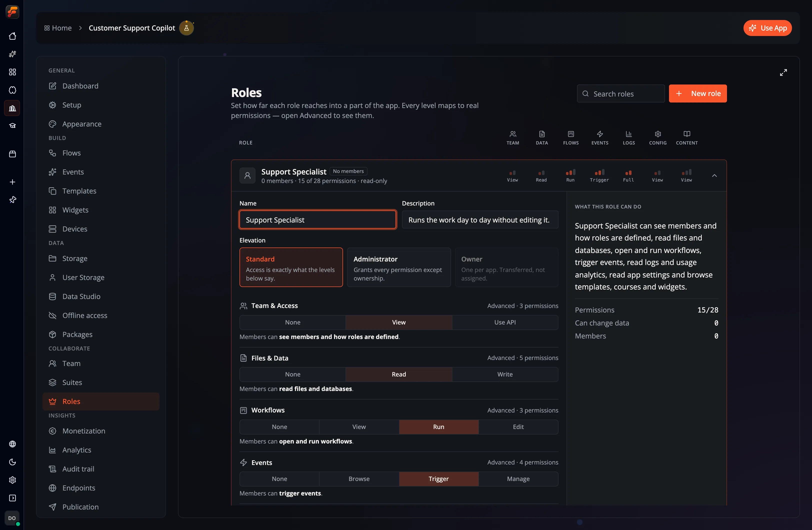
Task: Select the Standard elevation card
Action: click(291, 267)
